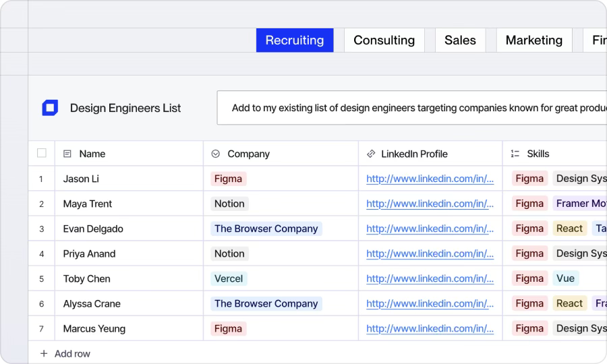Click the Name column text-type icon
Screen dimensions: 607x364
coord(67,154)
